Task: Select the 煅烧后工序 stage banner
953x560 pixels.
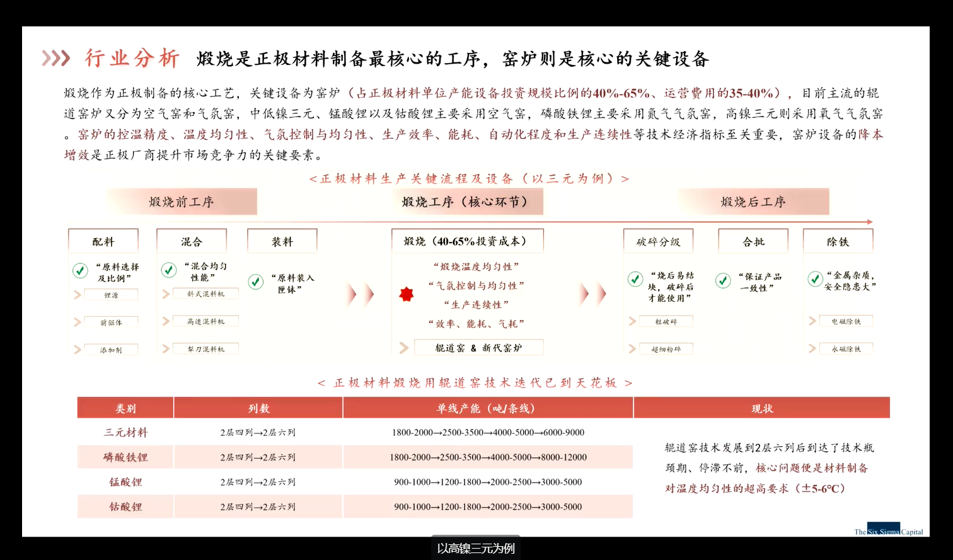Action: click(753, 202)
